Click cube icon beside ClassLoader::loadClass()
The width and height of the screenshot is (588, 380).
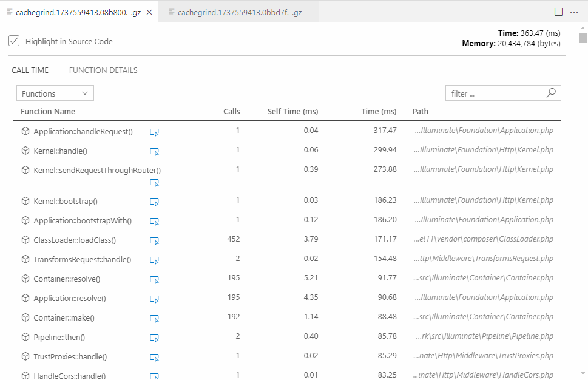[25, 240]
